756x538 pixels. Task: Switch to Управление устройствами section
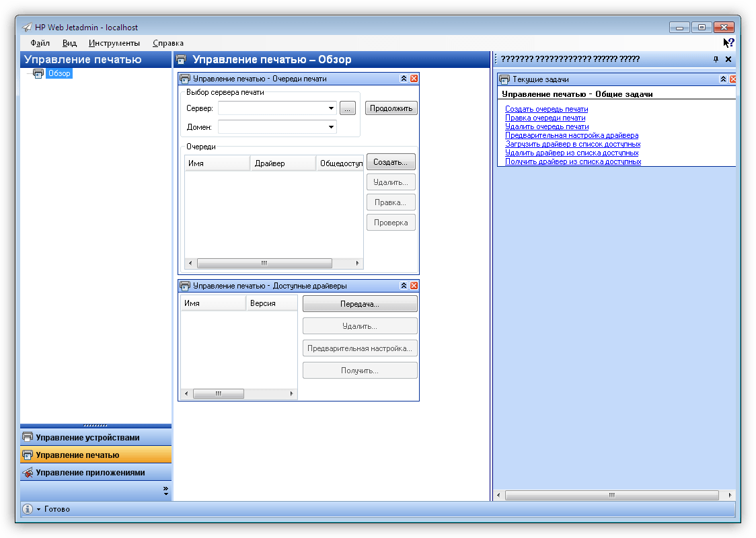[x=96, y=437]
